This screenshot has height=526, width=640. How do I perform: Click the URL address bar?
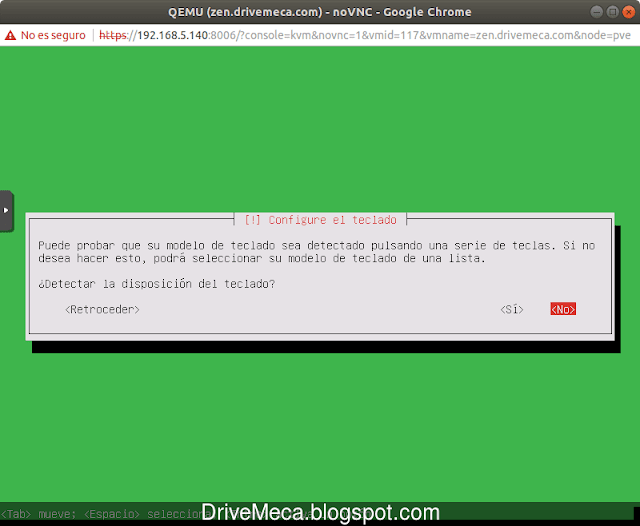[364, 36]
